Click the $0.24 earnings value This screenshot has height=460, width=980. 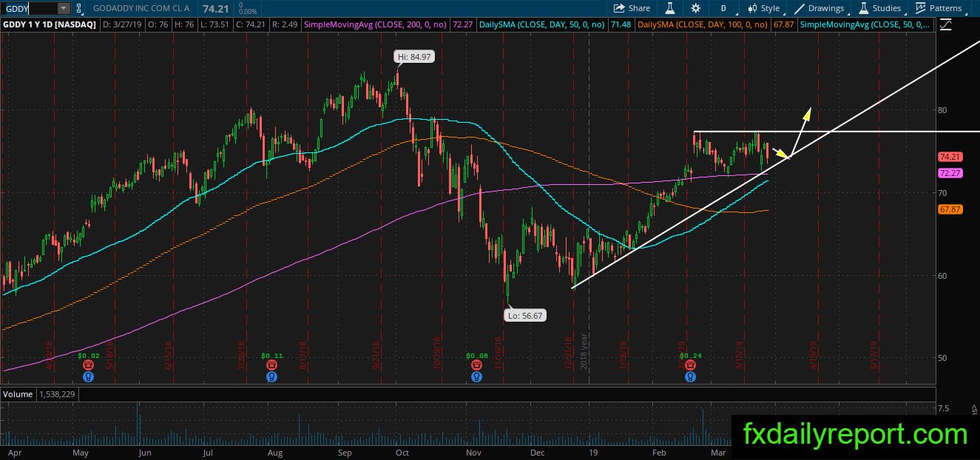[x=690, y=355]
